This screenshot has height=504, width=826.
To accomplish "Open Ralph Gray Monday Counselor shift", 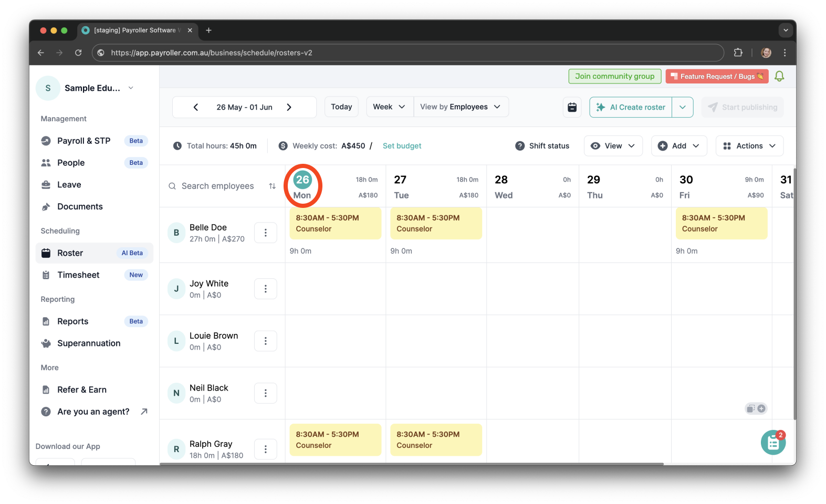I will (335, 440).
